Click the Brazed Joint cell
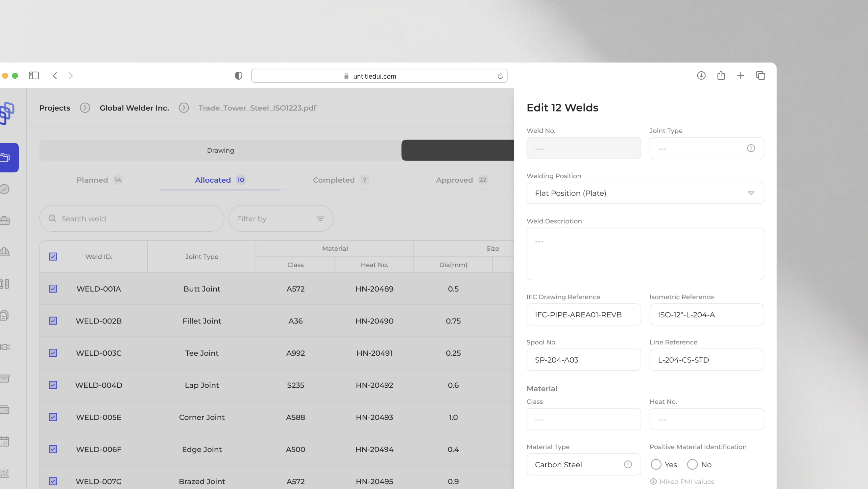 pos(202,481)
